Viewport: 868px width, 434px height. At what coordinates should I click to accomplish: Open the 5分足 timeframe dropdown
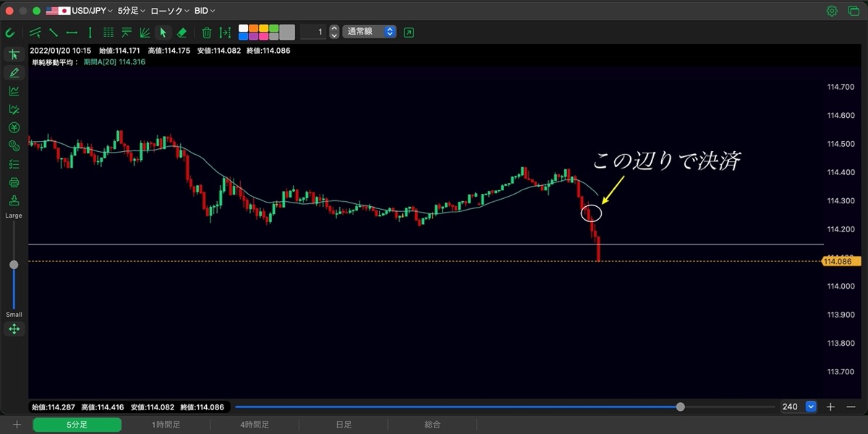click(x=131, y=11)
